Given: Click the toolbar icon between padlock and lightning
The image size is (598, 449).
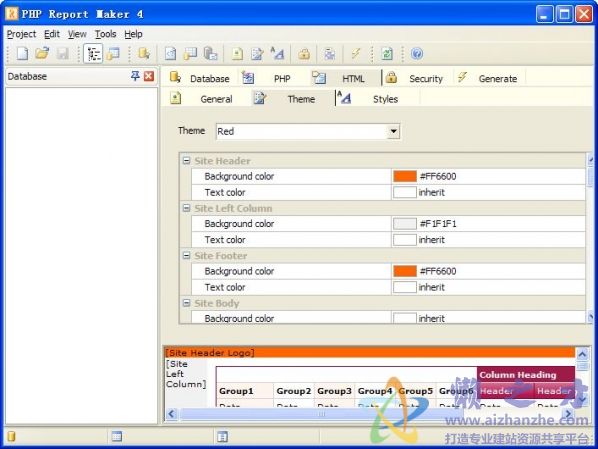Looking at the screenshot, I should click(330, 53).
